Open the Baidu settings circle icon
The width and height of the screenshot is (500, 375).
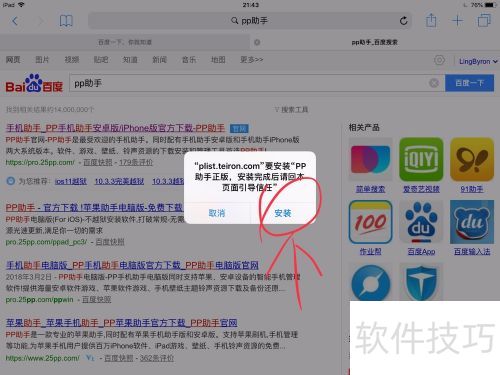[x=439, y=60]
